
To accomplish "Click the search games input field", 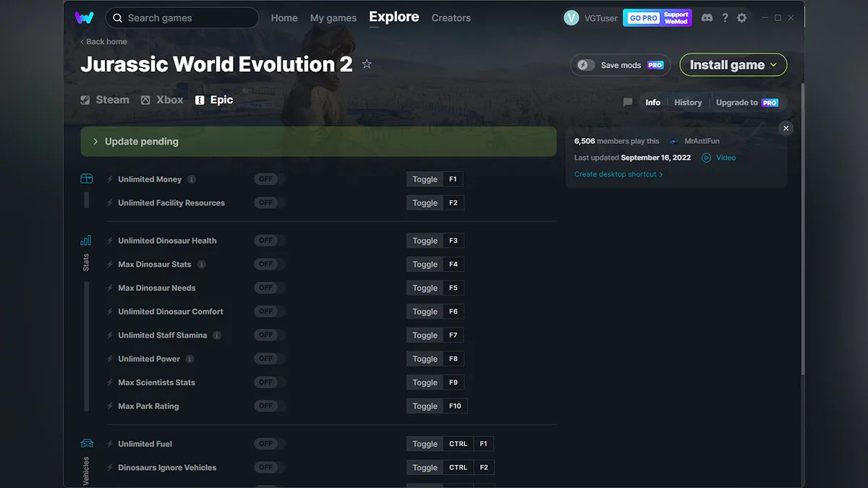I will pyautogui.click(x=182, y=17).
